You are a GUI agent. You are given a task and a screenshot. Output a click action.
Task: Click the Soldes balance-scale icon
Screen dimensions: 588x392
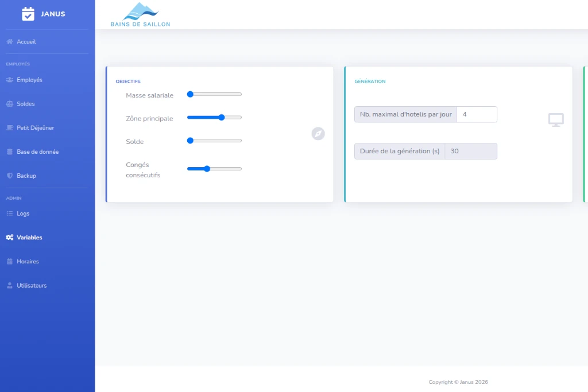click(10, 104)
